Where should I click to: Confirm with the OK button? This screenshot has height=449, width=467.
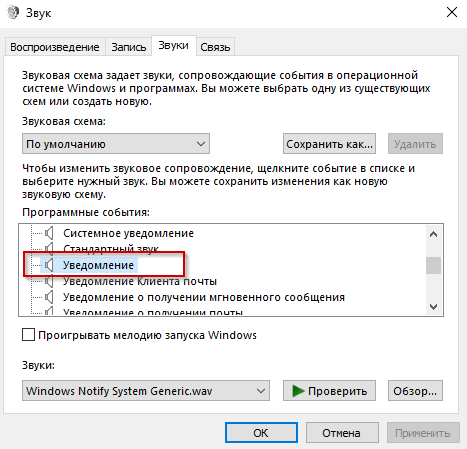coord(261,433)
